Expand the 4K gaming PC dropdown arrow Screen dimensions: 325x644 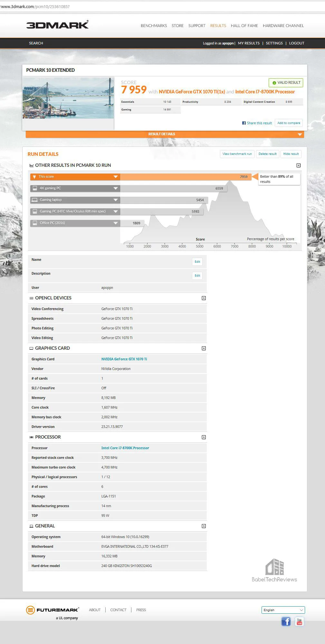click(x=116, y=188)
